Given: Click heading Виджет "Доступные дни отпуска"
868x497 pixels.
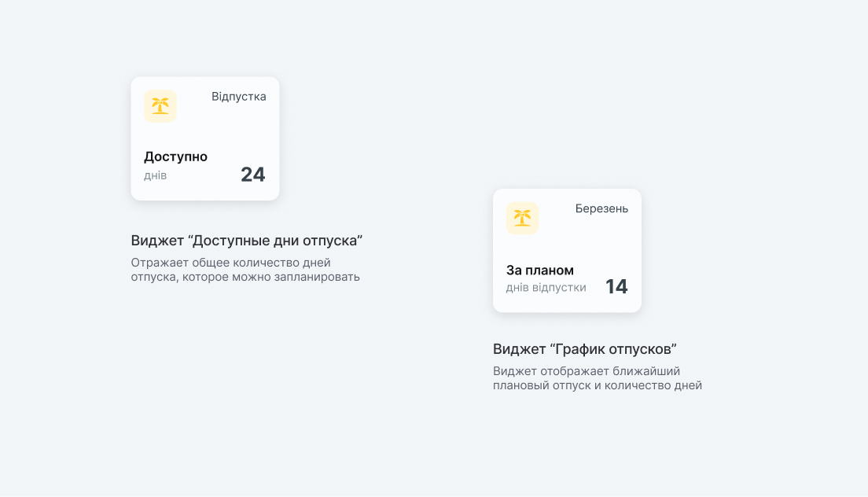Looking at the screenshot, I should click(246, 241).
